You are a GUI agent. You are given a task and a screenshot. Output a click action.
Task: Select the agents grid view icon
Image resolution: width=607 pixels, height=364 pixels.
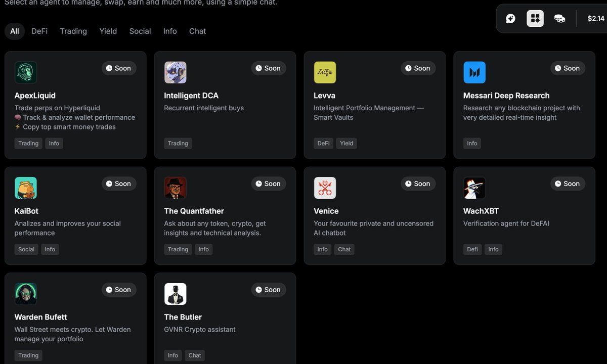535,19
